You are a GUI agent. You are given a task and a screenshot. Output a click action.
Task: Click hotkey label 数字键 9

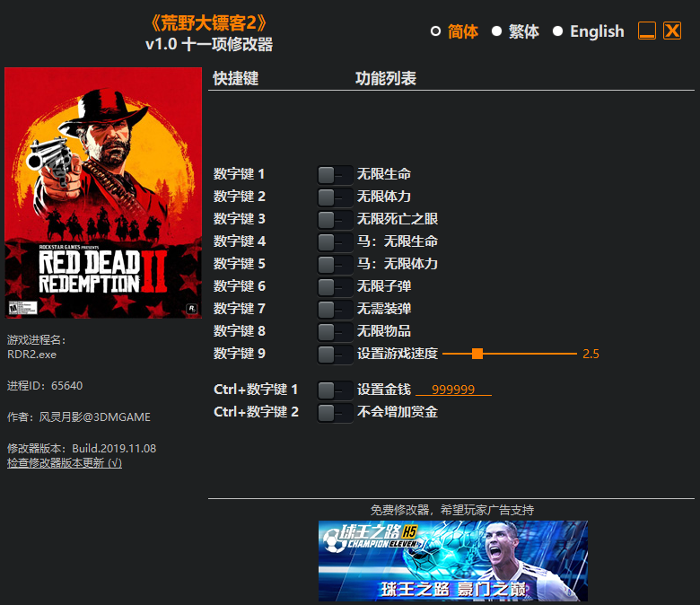240,354
